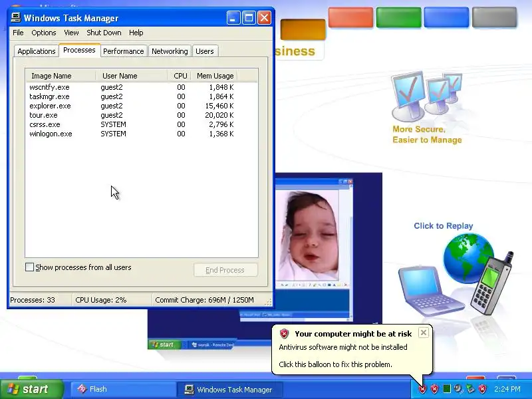Click Commit Charge: 696M / 1250M status
The height and width of the screenshot is (399, 532).
point(204,300)
